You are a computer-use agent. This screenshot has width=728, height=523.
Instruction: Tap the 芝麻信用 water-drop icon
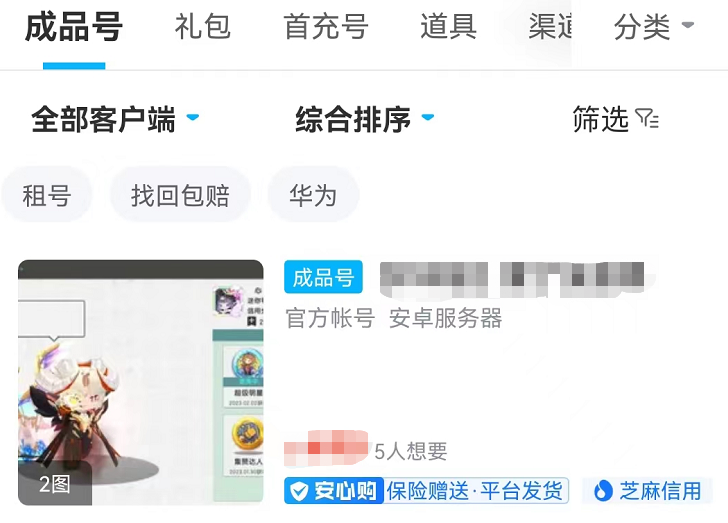click(603, 491)
